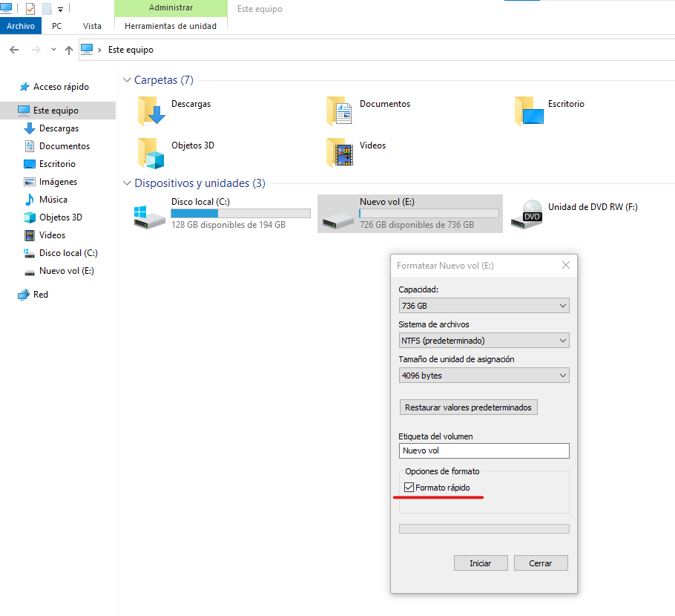This screenshot has height=616, width=675.
Task: Open the Objetos 3D folder icon
Action: 151,153
